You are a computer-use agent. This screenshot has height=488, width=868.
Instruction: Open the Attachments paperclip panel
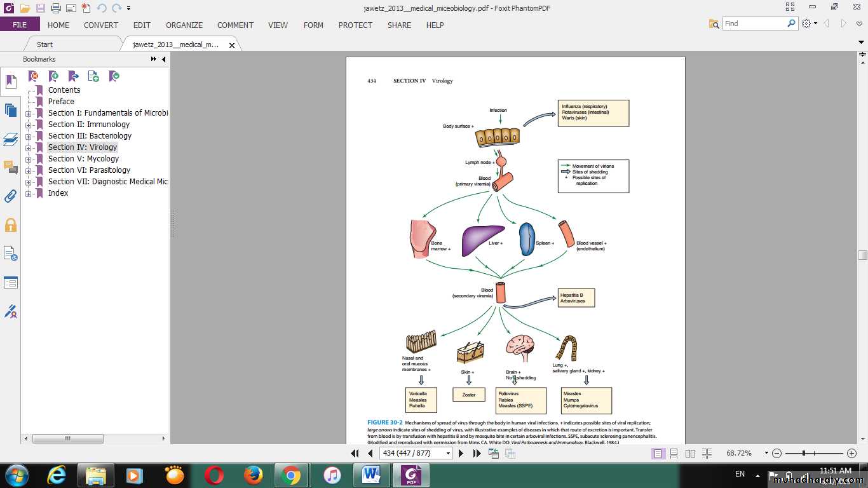tap(10, 196)
